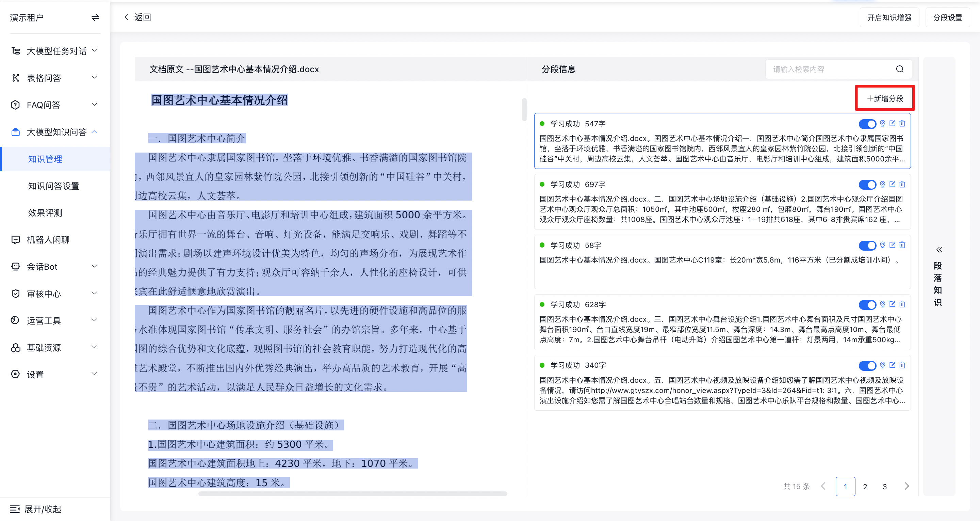Expand the 设置 menu chevron
The height and width of the screenshot is (521, 980).
pos(95,374)
